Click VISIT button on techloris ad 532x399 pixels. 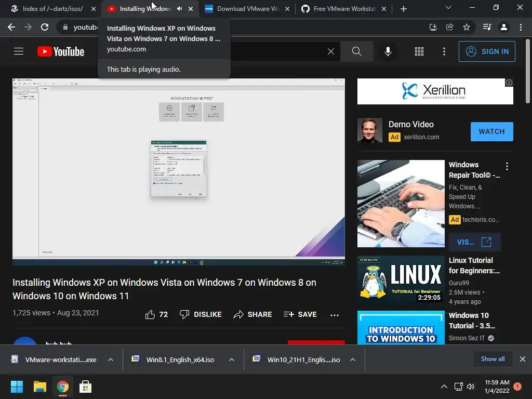pyautogui.click(x=474, y=242)
